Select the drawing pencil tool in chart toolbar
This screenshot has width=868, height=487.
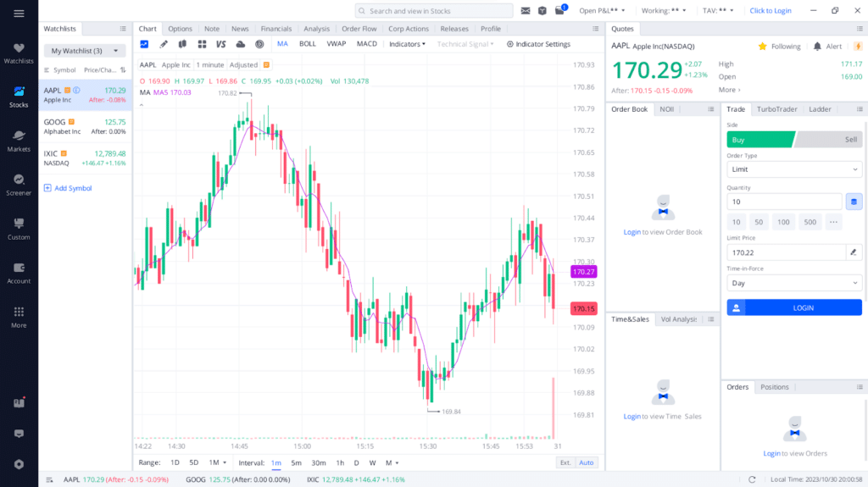(x=164, y=44)
